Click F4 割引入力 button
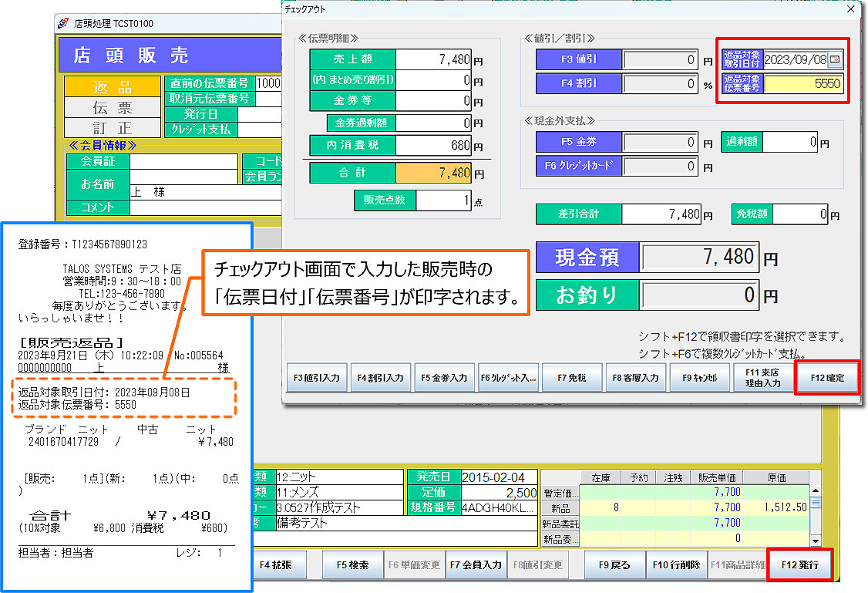The width and height of the screenshot is (868, 593). tap(380, 378)
